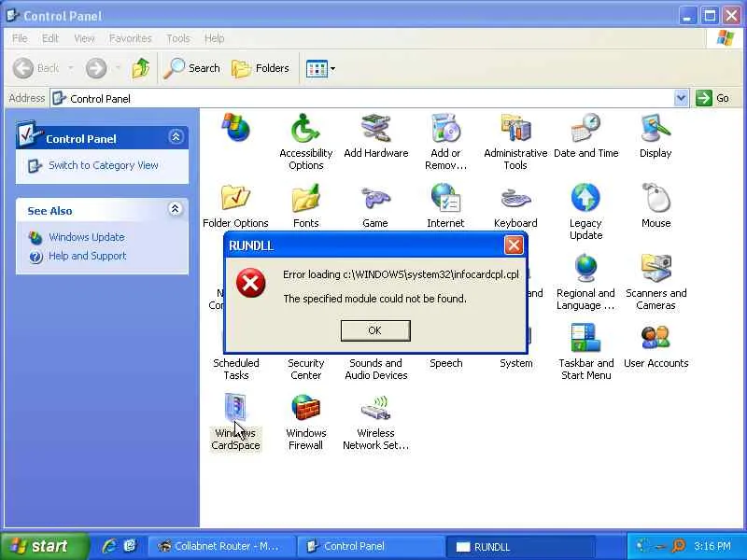Open Administrative Tools icon

click(515, 142)
